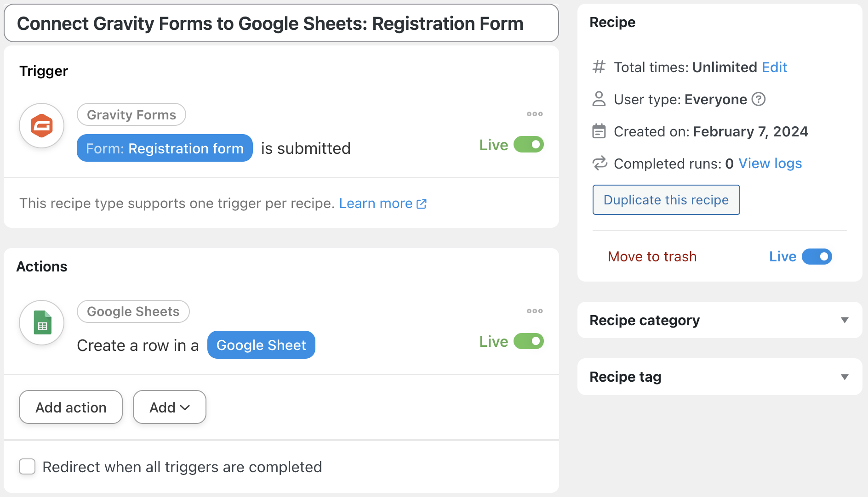
Task: Click the Completed runs loop icon
Action: [x=599, y=164]
